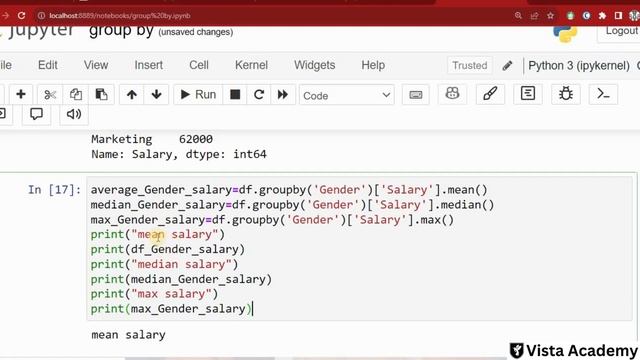Click the Python 3 (ipykernel) kernel name
640x360 pixels.
point(579,65)
